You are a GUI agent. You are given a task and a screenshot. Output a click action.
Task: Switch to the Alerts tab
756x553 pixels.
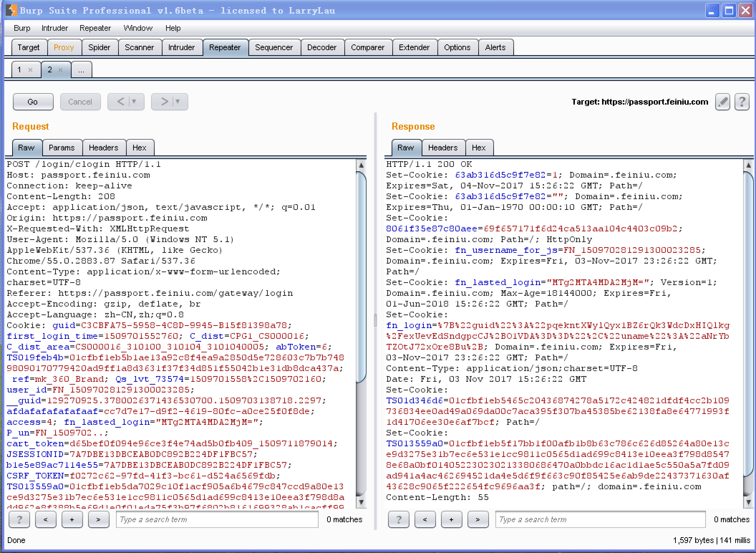pos(495,47)
